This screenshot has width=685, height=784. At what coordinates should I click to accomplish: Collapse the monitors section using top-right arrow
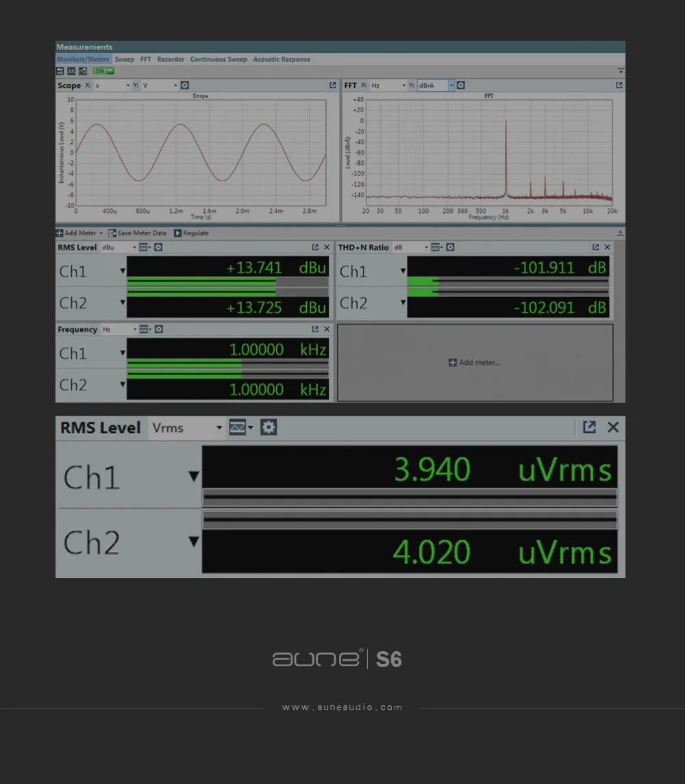click(x=621, y=71)
